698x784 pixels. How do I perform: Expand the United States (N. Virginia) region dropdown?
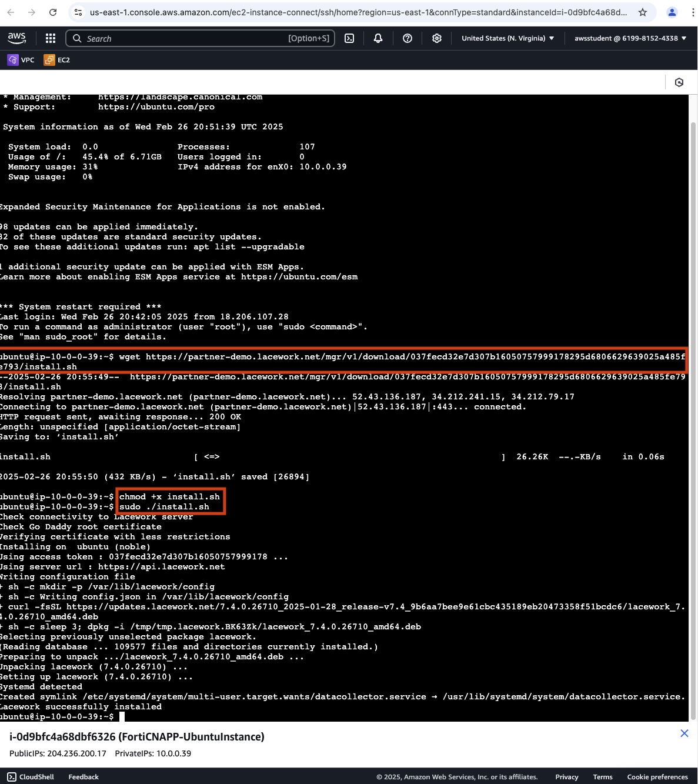507,38
